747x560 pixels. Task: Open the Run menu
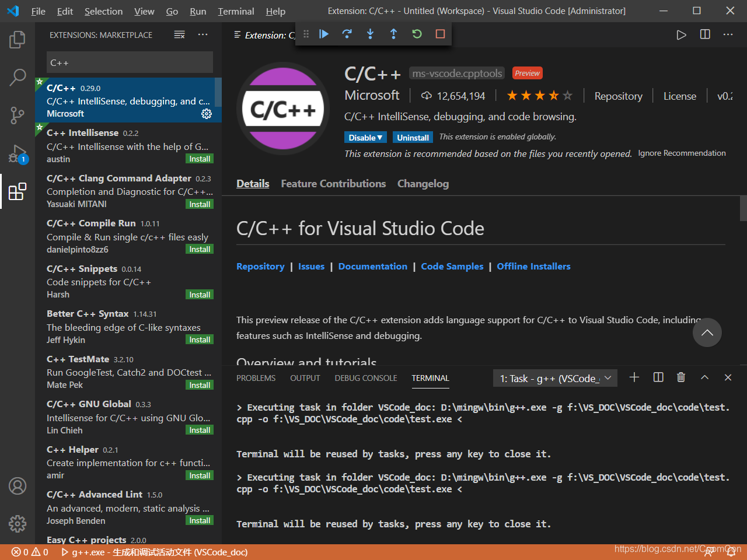[x=198, y=11]
